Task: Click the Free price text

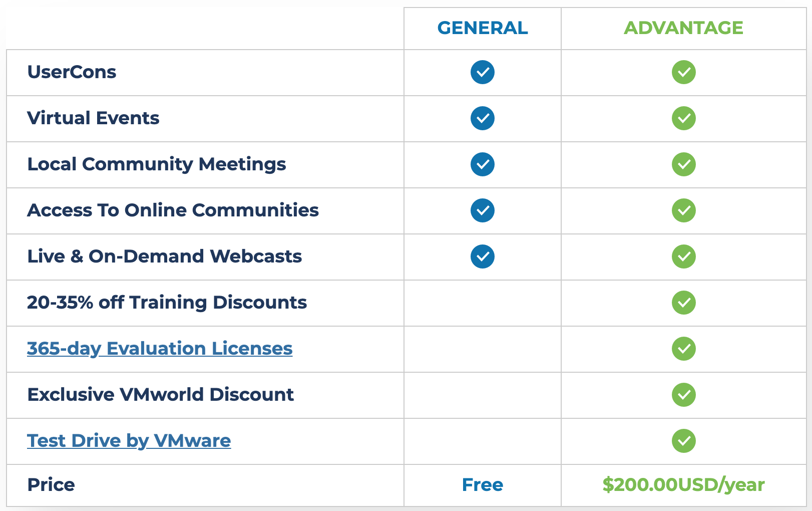Action: pos(483,485)
